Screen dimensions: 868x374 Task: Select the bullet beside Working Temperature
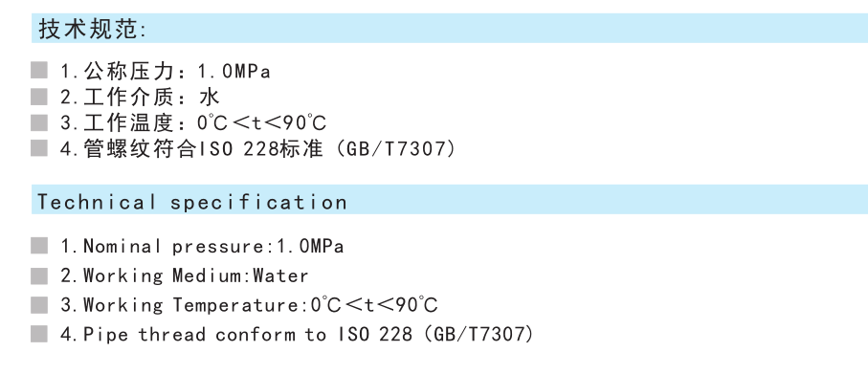[x=39, y=305]
